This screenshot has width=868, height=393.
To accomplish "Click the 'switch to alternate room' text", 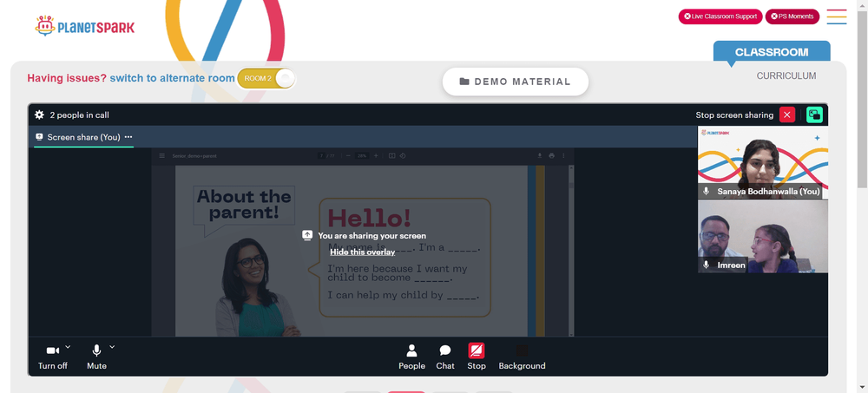I will (x=172, y=78).
